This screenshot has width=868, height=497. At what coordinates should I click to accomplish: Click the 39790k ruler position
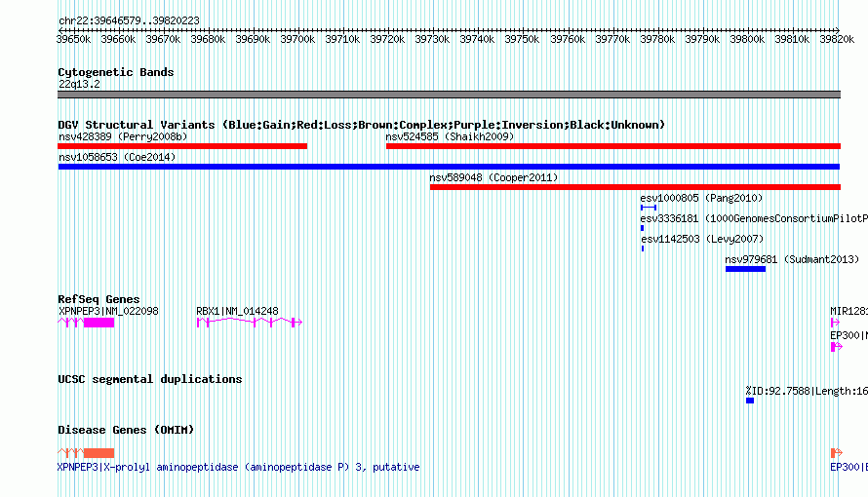click(702, 39)
